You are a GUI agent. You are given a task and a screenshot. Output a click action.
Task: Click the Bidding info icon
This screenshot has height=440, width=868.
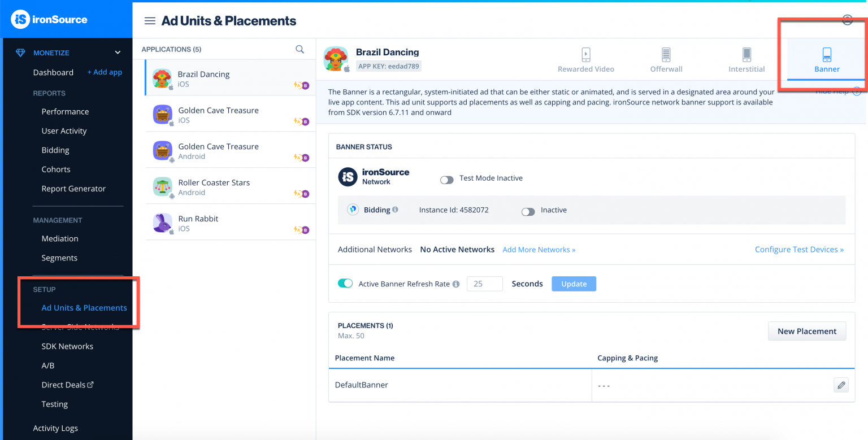pos(395,210)
